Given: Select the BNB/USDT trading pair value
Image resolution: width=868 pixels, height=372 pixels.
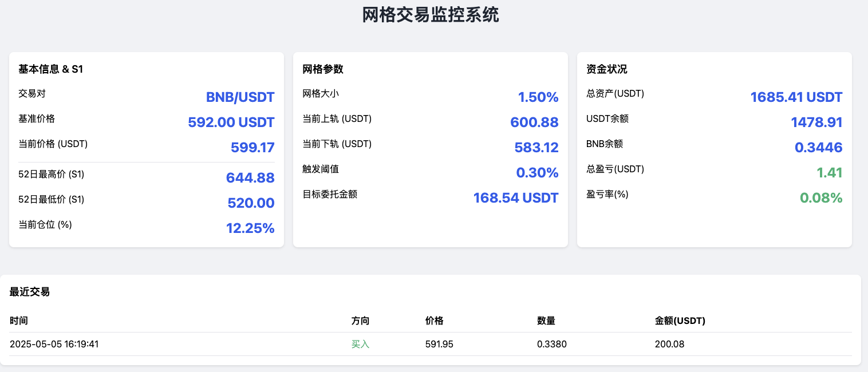Looking at the screenshot, I should point(240,97).
